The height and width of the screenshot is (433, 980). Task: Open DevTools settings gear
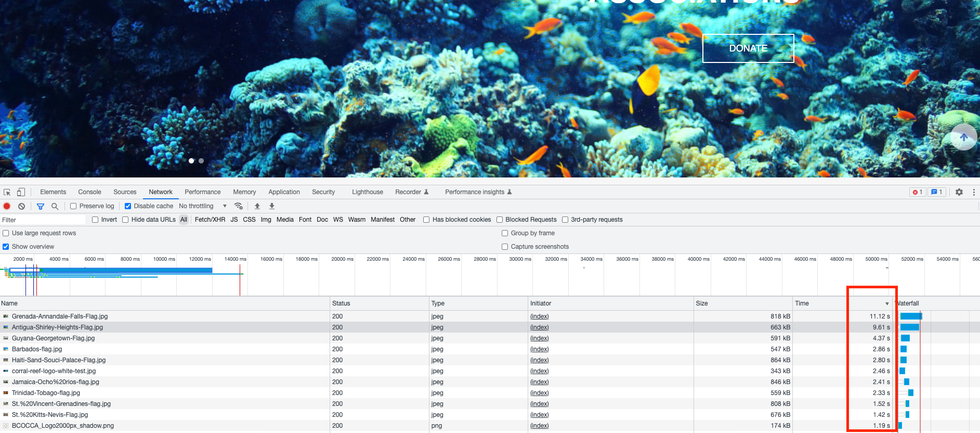coord(959,192)
